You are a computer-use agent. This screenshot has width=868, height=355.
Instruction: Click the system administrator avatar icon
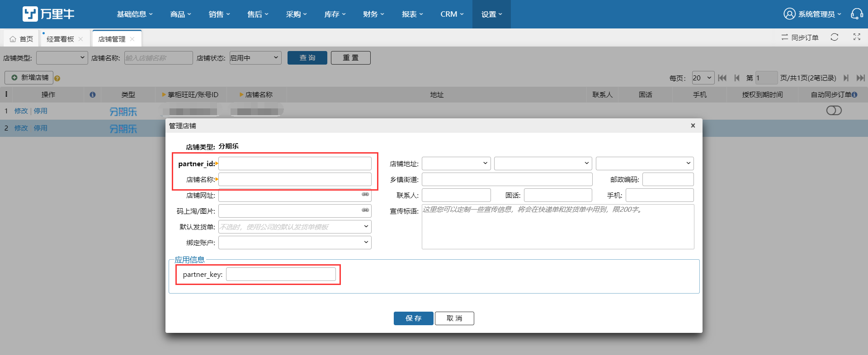pyautogui.click(x=789, y=14)
